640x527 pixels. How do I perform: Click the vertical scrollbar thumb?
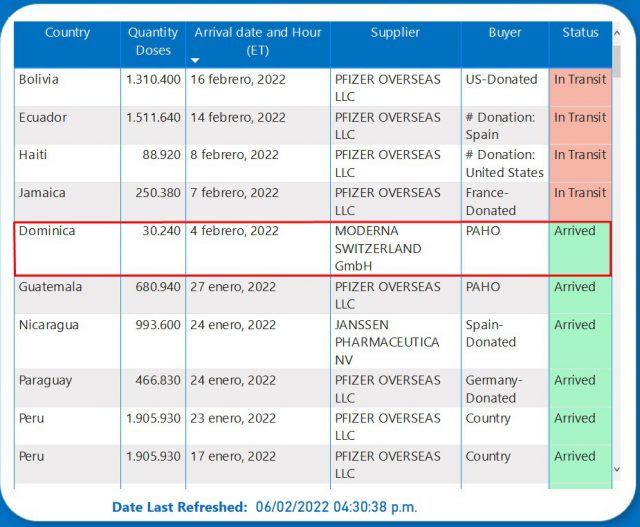click(x=617, y=60)
